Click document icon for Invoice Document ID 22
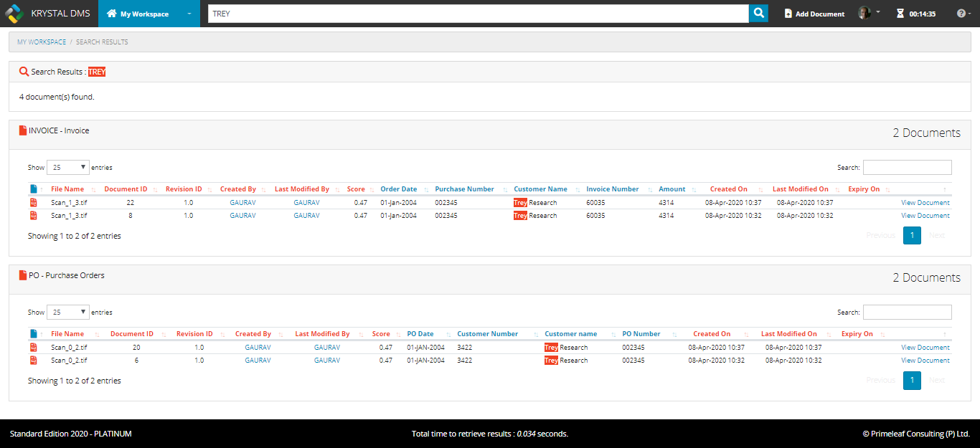 (x=33, y=203)
